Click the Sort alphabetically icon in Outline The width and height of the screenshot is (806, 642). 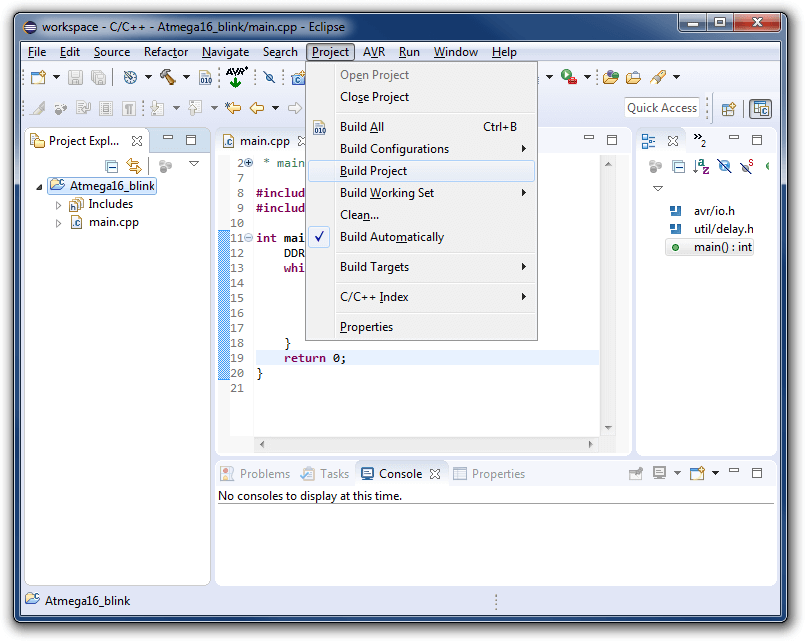click(701, 166)
